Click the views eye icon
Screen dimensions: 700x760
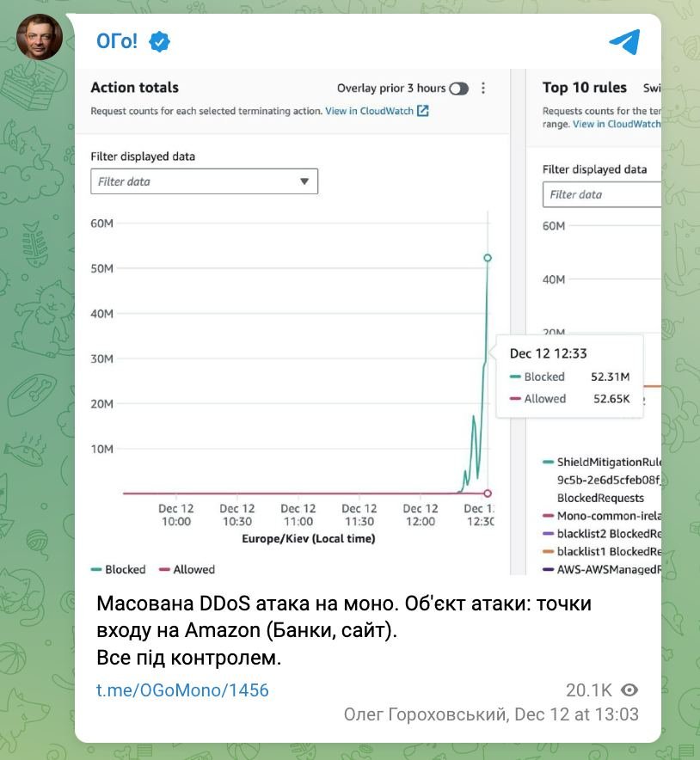pyautogui.click(x=629, y=690)
